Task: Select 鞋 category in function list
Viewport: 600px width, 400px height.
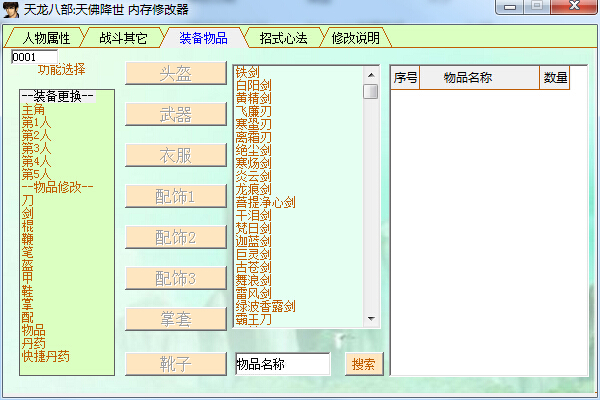Action: point(28,292)
